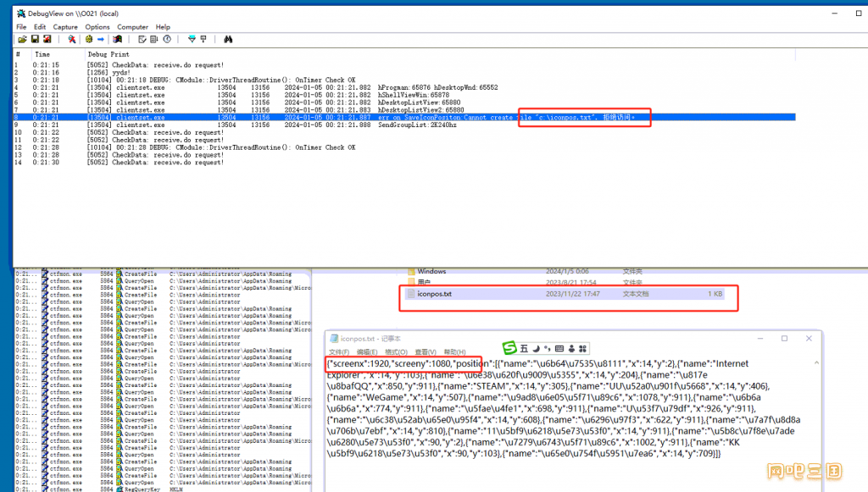Click the 文本文档 type cell of iconpos.txt
868x492 pixels.
(636, 294)
